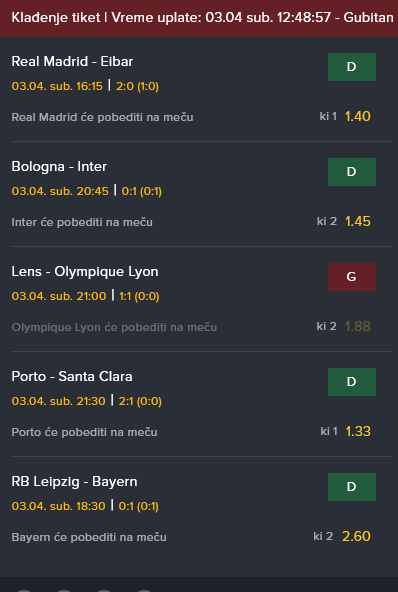The height and width of the screenshot is (592, 398).
Task: Open the Porto - Santa Clara match title
Action: coord(72,376)
